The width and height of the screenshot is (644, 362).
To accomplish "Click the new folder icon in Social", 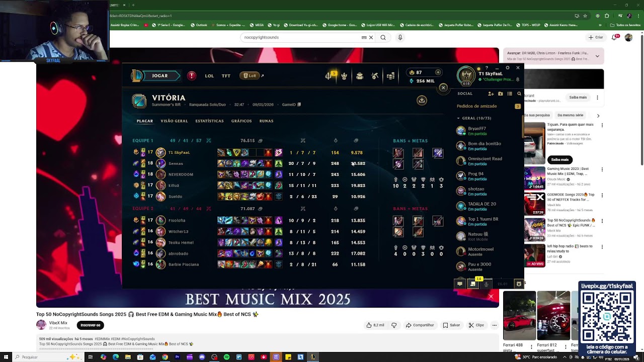I will (x=500, y=94).
